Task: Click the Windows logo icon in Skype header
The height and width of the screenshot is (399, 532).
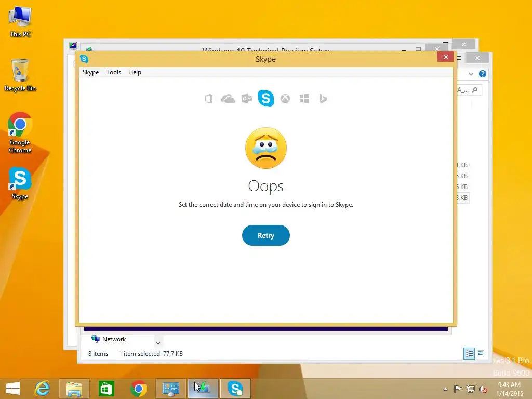Action: pyautogui.click(x=304, y=99)
